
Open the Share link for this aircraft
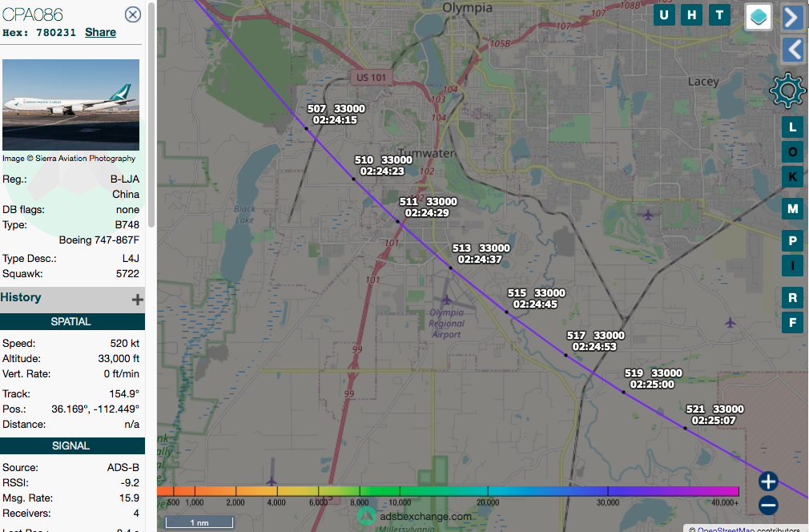tap(101, 33)
